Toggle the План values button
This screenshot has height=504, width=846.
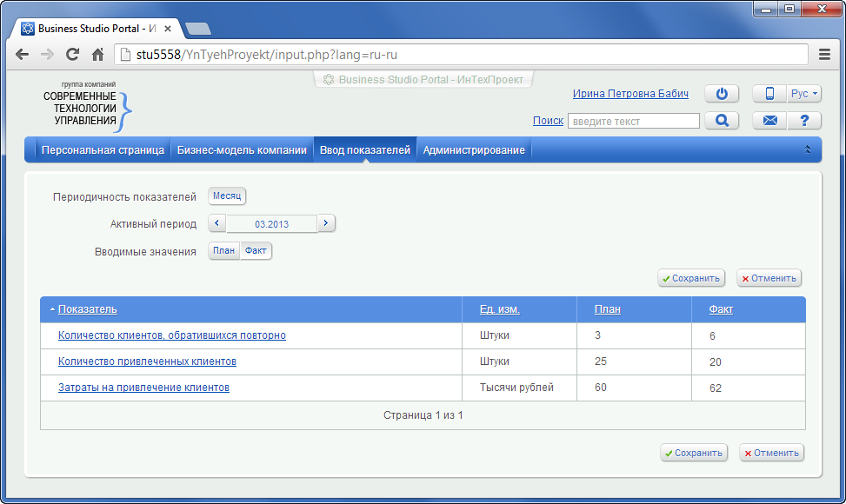coord(224,251)
